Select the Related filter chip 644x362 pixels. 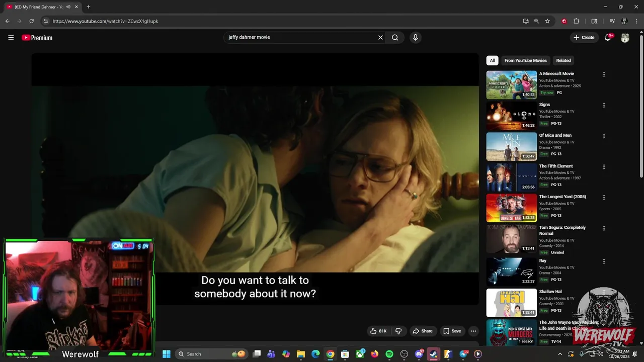pos(563,60)
